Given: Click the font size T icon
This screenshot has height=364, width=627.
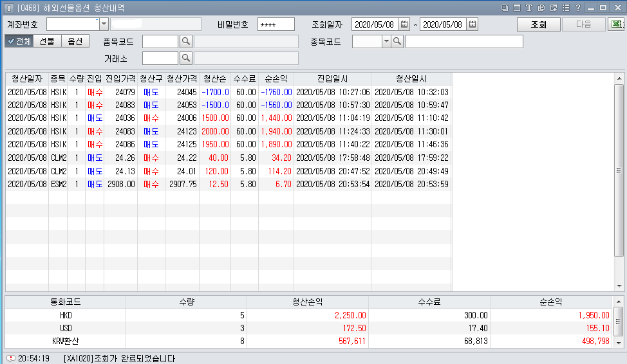Looking at the screenshot, I should pyautogui.click(x=529, y=8).
